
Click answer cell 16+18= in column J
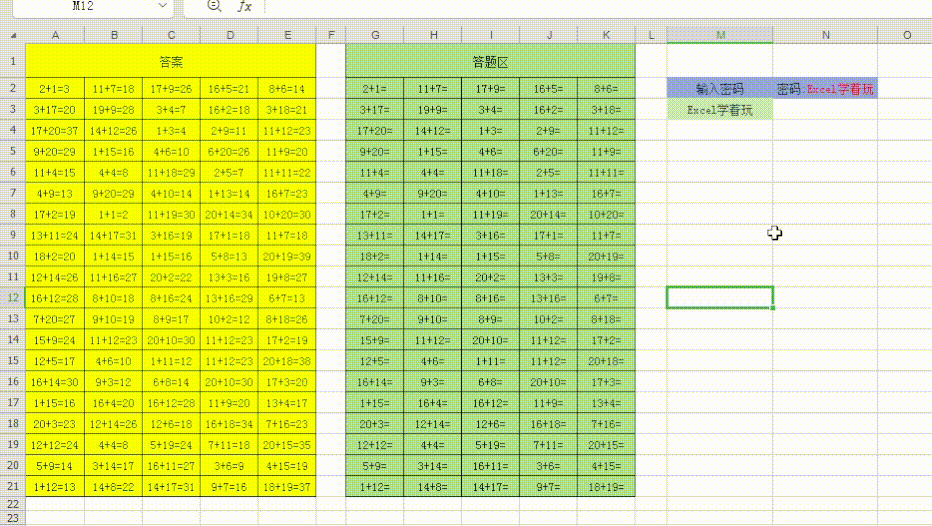point(548,424)
